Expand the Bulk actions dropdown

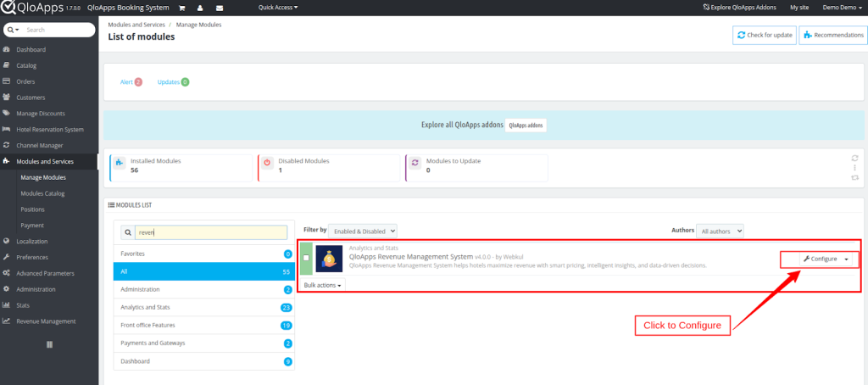[323, 286]
